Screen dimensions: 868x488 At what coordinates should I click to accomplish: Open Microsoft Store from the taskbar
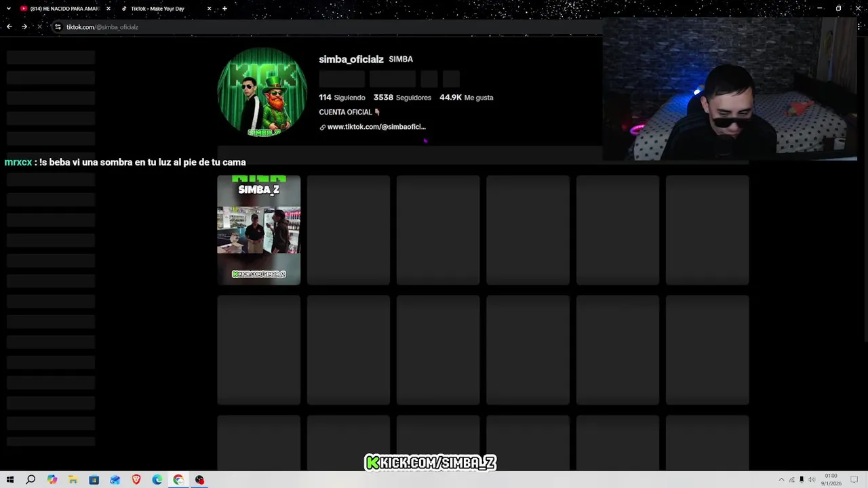94,480
